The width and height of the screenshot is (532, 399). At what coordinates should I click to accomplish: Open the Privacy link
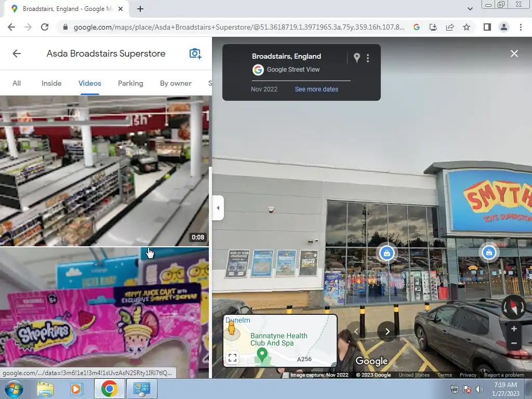click(x=468, y=375)
